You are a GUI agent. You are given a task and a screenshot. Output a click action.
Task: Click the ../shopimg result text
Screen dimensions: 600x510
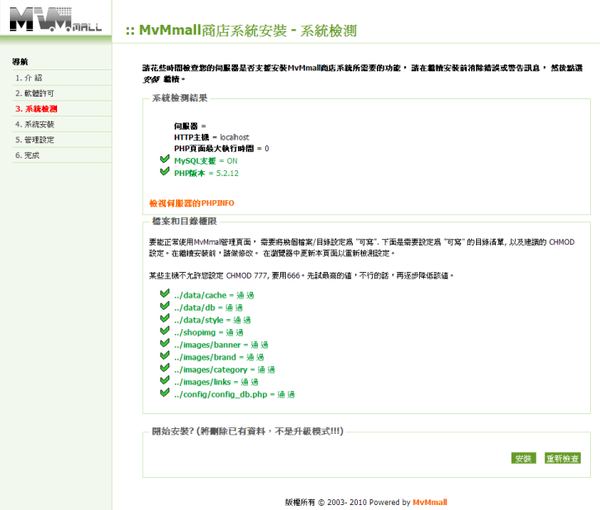(x=209, y=332)
